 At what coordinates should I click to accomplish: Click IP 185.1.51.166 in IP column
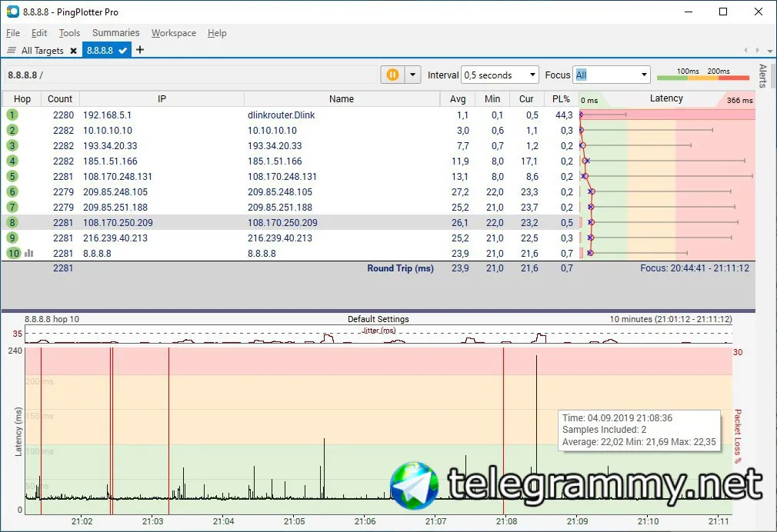[110, 161]
